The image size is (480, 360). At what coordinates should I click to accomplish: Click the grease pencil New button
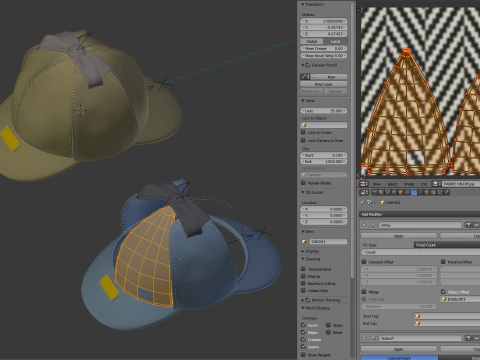tap(330, 77)
